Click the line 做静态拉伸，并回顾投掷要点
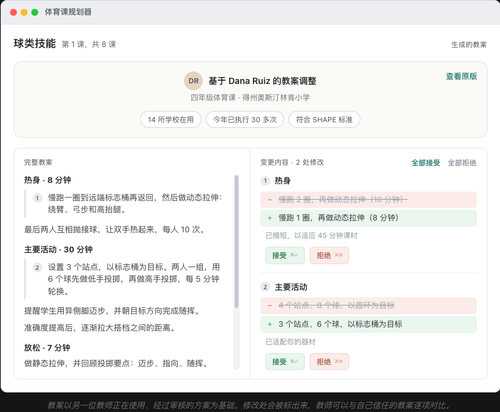This screenshot has height=412, width=500. pyautogui.click(x=116, y=363)
